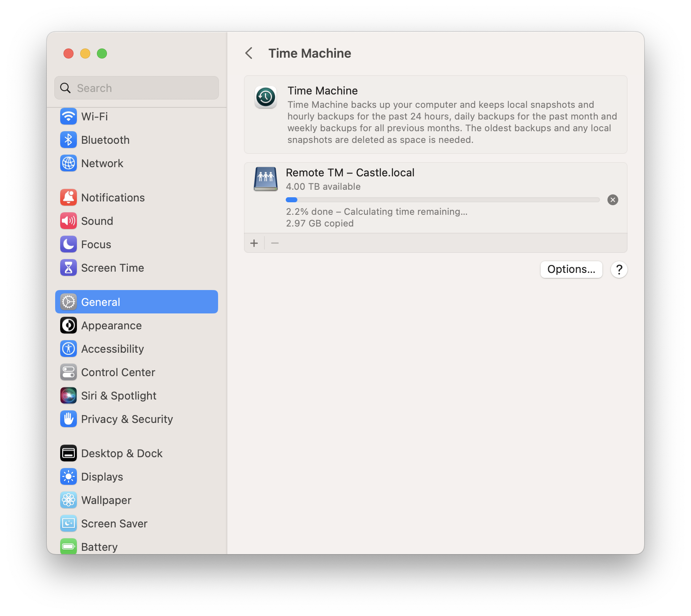Open Bluetooth settings label
691x616 pixels.
(x=105, y=140)
